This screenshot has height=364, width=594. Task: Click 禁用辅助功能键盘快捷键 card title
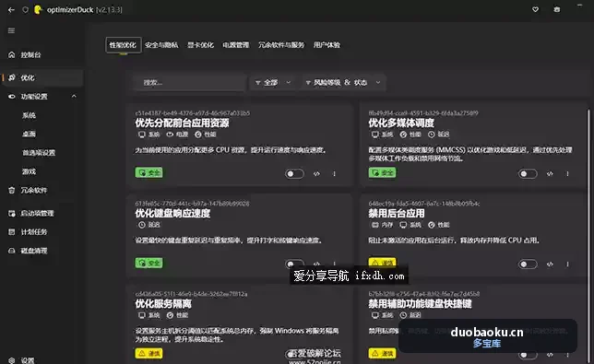point(420,304)
